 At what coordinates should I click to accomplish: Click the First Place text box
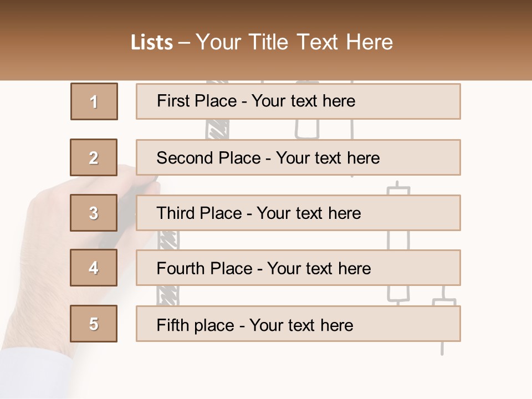coord(298,101)
